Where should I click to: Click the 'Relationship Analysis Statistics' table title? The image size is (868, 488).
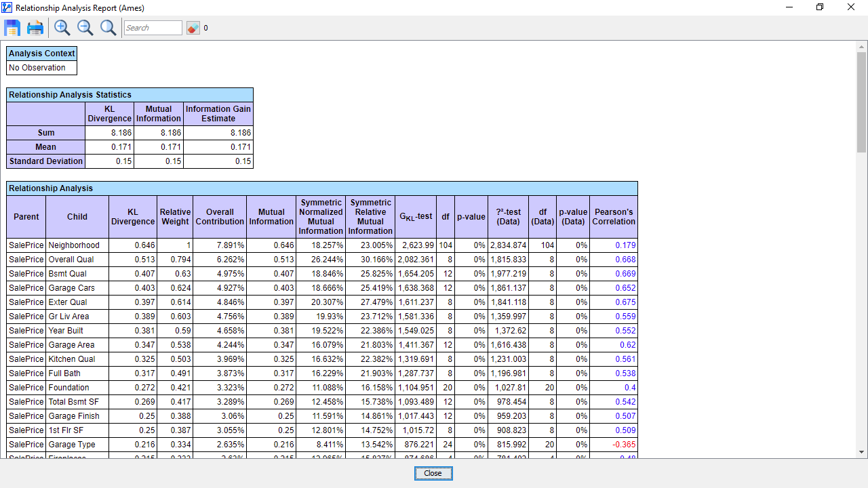(130, 95)
